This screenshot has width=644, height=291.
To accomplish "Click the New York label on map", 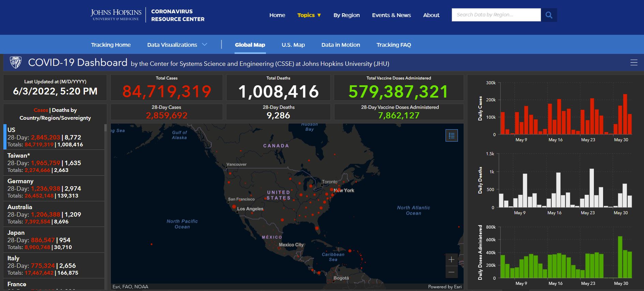I will coord(344,190).
